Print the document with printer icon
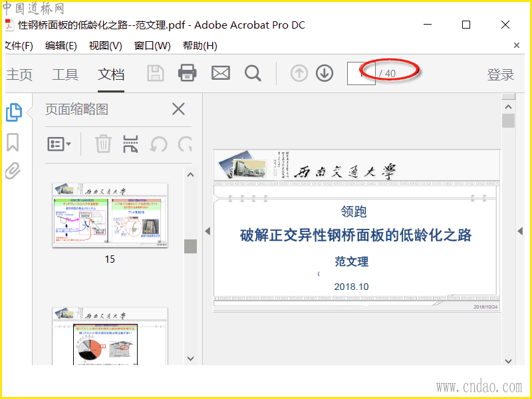532x399 pixels. 188,73
